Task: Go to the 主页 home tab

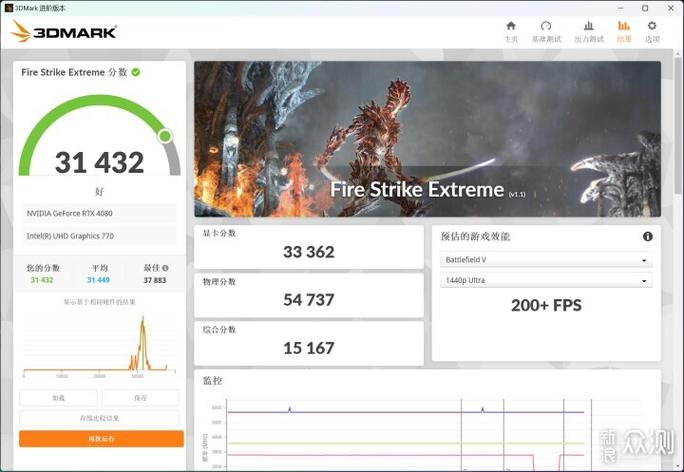Action: coord(511,32)
